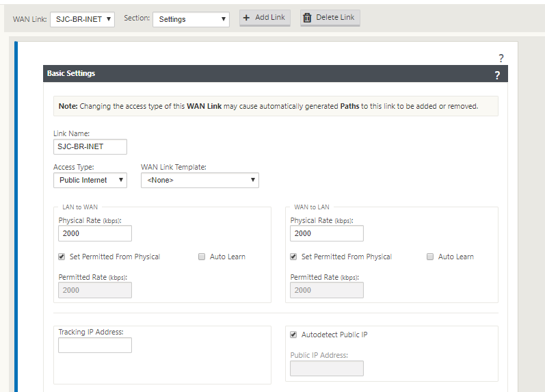Click the plus icon on Add Link

(246, 17)
